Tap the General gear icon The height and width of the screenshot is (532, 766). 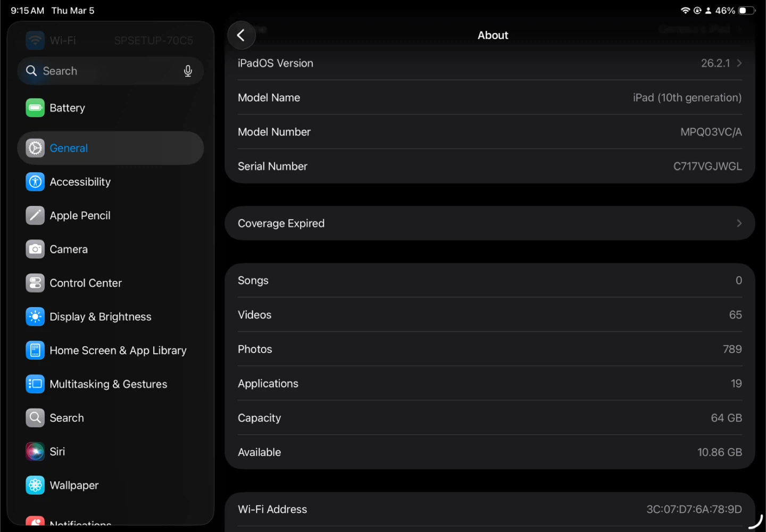tap(35, 148)
